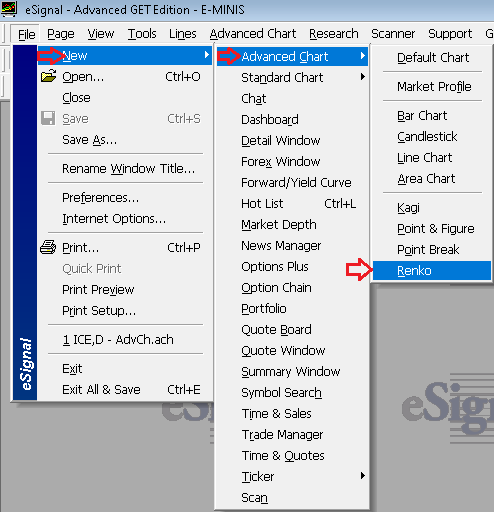Open the Page menu

[x=61, y=34]
